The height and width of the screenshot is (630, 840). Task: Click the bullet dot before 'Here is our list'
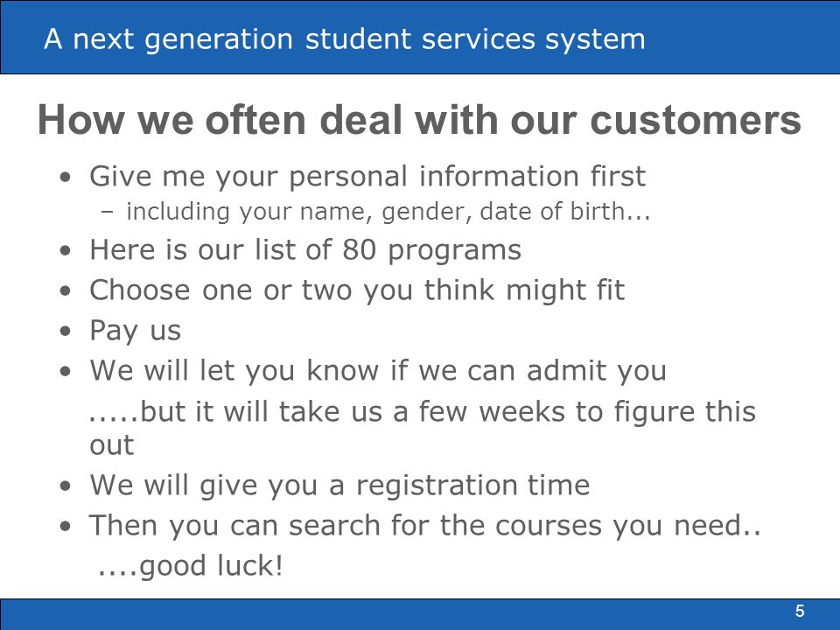click(66, 250)
